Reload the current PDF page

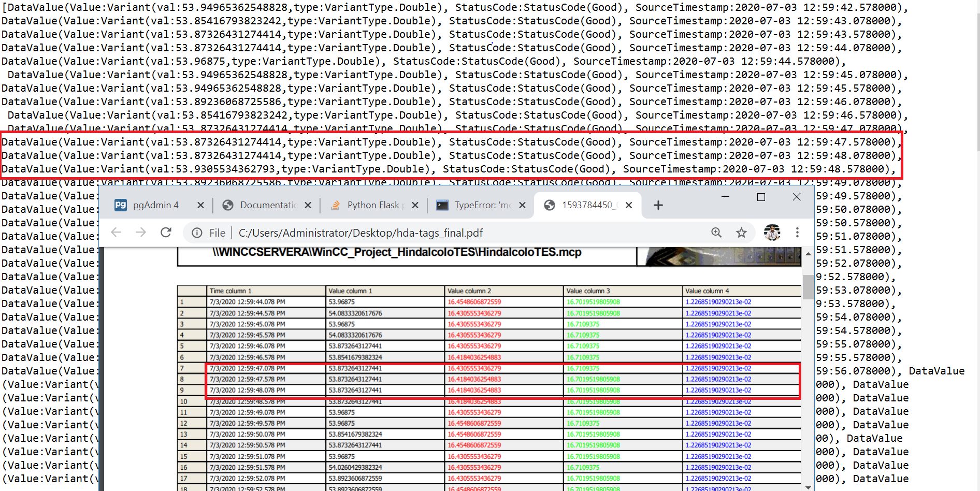(166, 232)
